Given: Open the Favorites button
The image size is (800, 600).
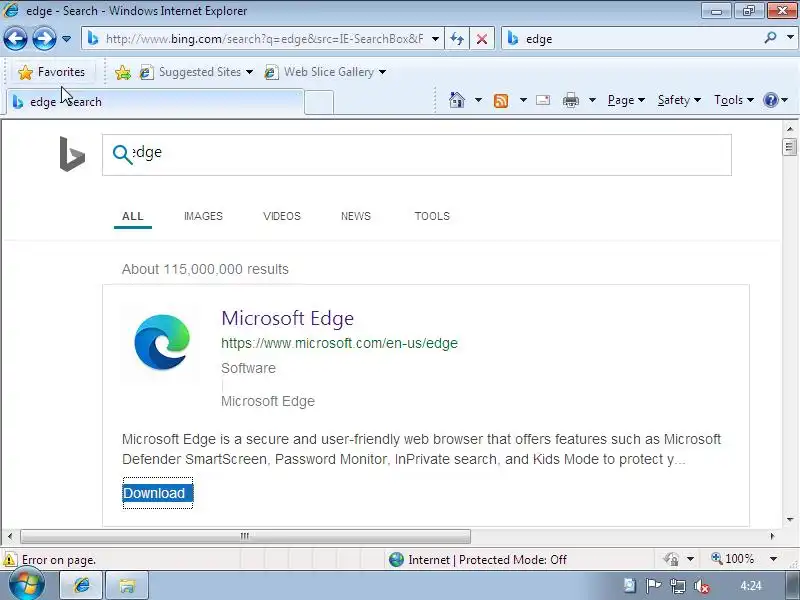Looking at the screenshot, I should point(51,72).
